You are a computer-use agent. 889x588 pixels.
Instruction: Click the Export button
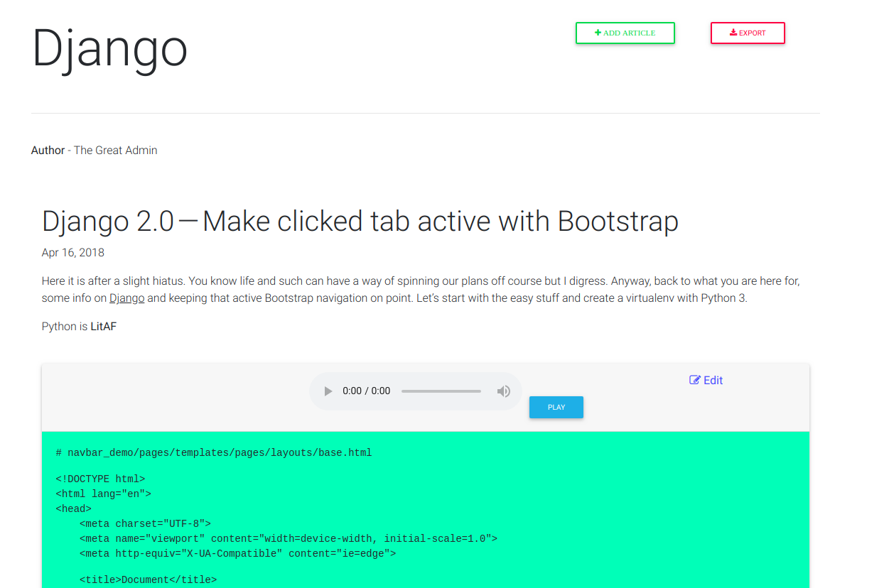[748, 33]
